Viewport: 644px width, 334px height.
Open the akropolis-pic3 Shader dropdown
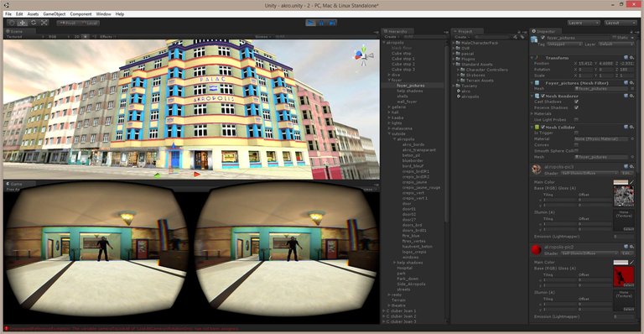(x=589, y=173)
